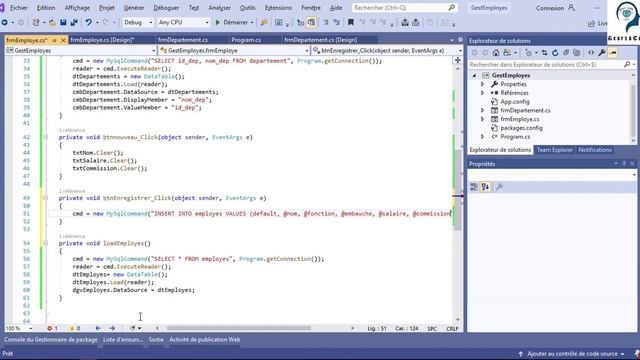Click the Alphabetical sort icon in Propriétés
Viewport: 640px width, 360px height.
(485, 187)
